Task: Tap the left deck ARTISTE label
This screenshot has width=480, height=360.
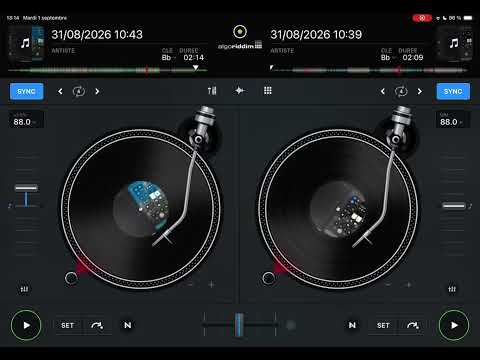Action: click(63, 51)
